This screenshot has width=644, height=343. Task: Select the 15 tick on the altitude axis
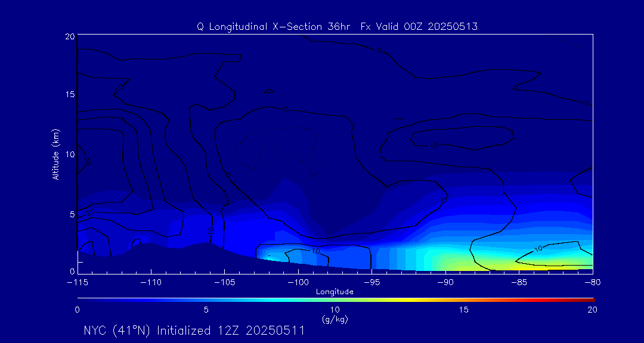tap(70, 94)
